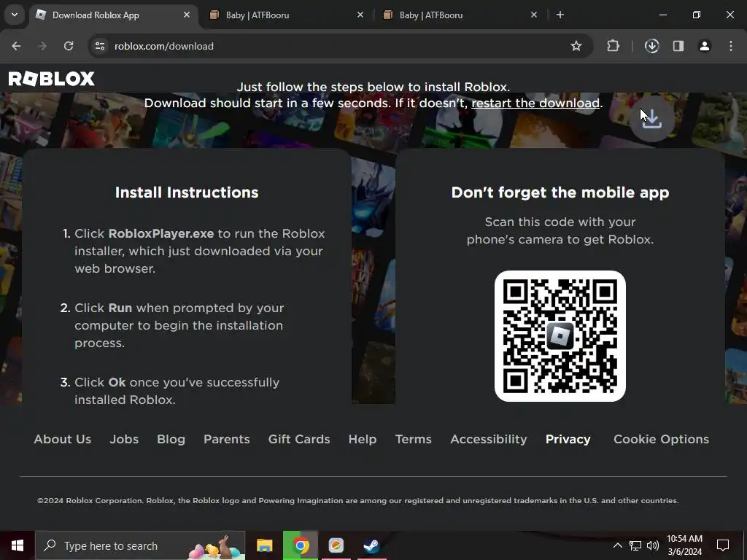Screen dimensions: 747x560
Task: Open the Parents footer link
Action: [227, 439]
